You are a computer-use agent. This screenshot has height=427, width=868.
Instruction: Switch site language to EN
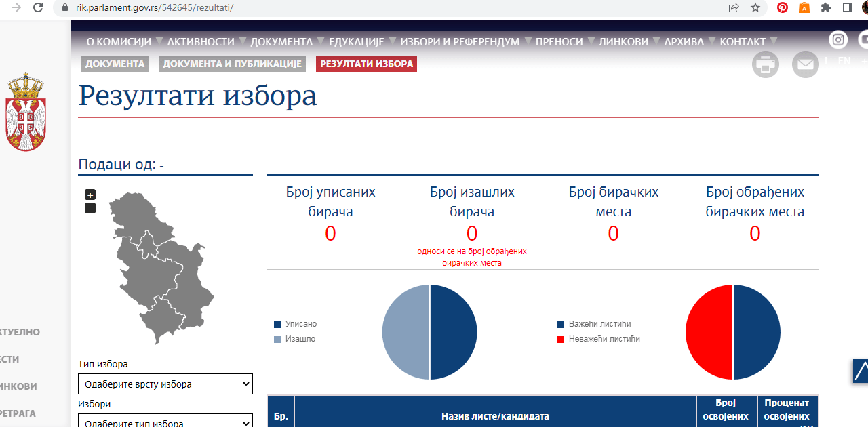coord(844,60)
